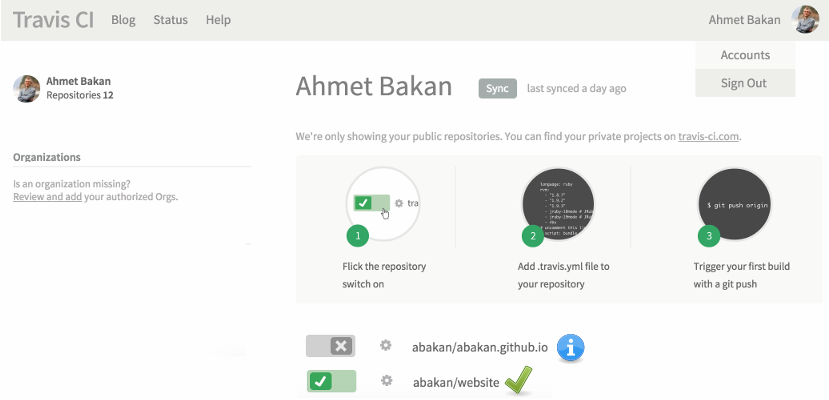Image resolution: width=829 pixels, height=400 pixels.
Task: Open the Blog page
Action: 123,20
